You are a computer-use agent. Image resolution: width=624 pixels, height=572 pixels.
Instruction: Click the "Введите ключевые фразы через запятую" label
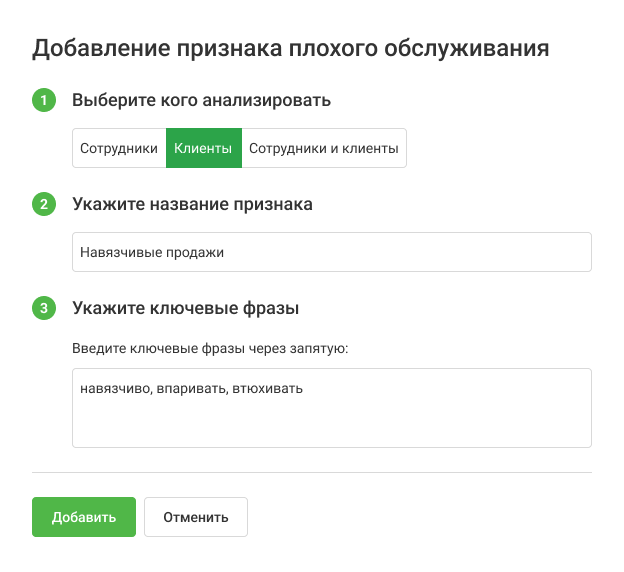tap(209, 349)
